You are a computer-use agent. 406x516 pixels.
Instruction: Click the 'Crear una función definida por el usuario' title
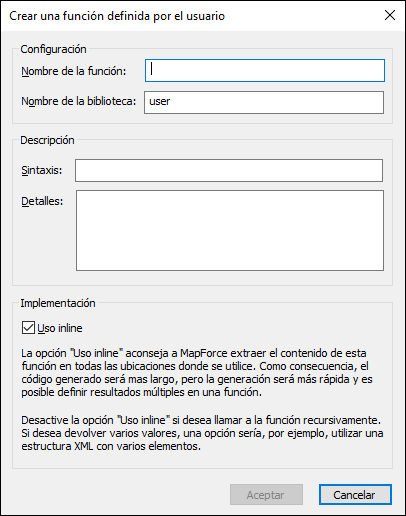coord(117,16)
